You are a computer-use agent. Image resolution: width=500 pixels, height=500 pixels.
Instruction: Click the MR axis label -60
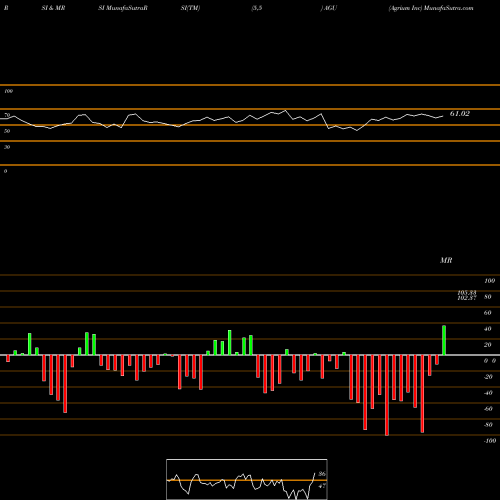pos(488,409)
